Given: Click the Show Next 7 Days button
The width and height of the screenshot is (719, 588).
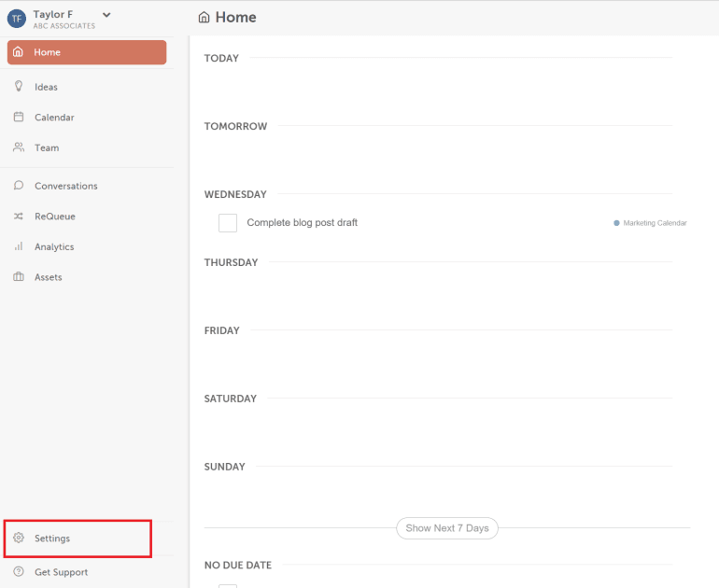Looking at the screenshot, I should click(x=447, y=528).
